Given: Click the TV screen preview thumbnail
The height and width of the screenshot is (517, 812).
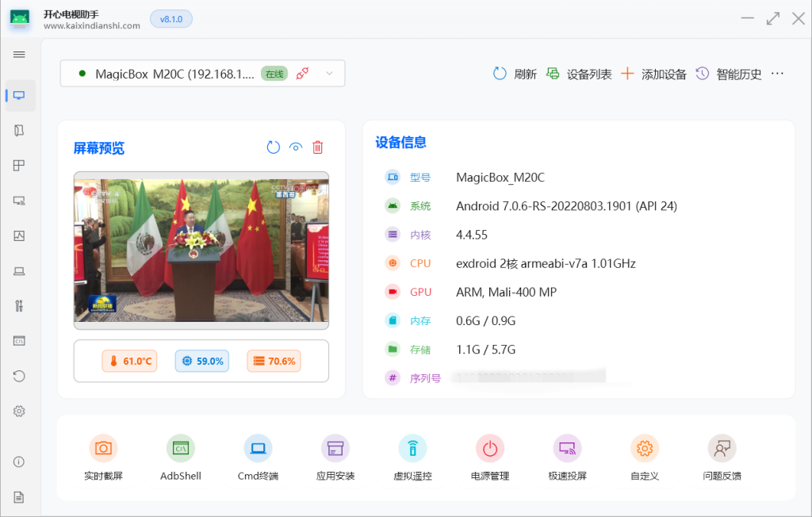Looking at the screenshot, I should click(x=201, y=250).
